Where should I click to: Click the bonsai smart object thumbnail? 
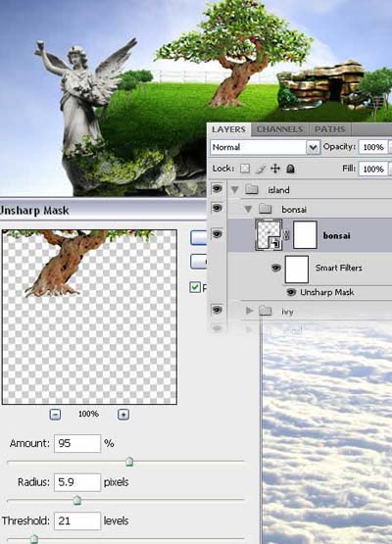click(269, 235)
